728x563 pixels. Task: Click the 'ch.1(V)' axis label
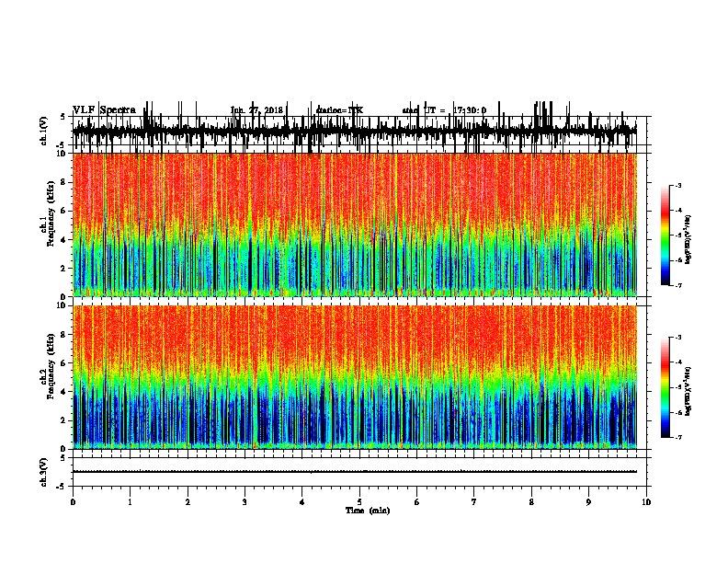(44, 131)
